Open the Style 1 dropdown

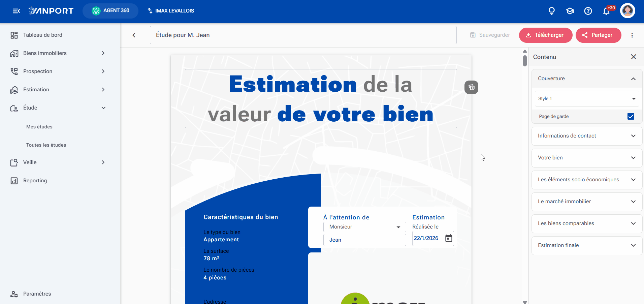[x=587, y=99]
